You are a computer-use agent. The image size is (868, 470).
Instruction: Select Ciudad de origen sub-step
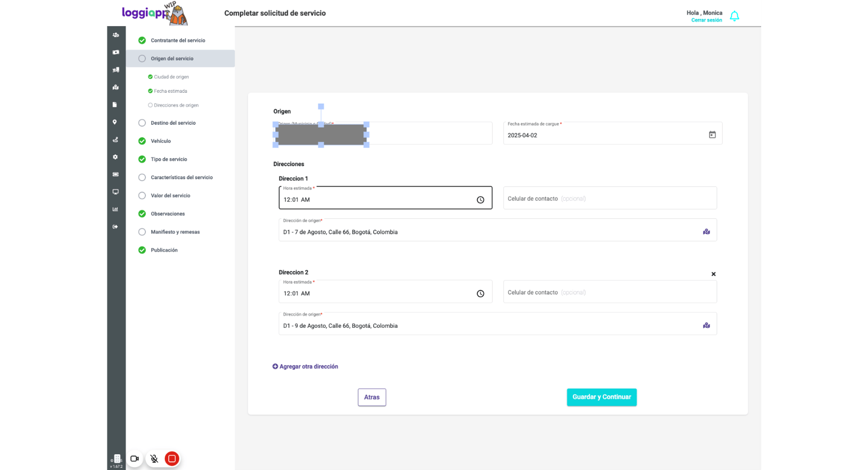coord(171,77)
